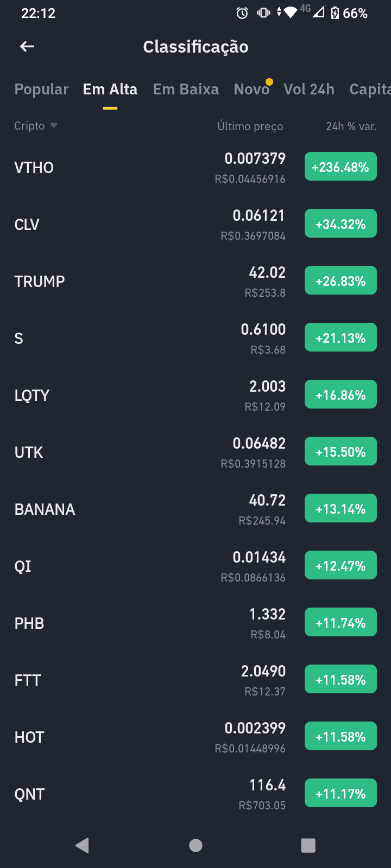This screenshot has width=391, height=868.
Task: Toggle QNT +11.17% change badge
Action: (340, 794)
